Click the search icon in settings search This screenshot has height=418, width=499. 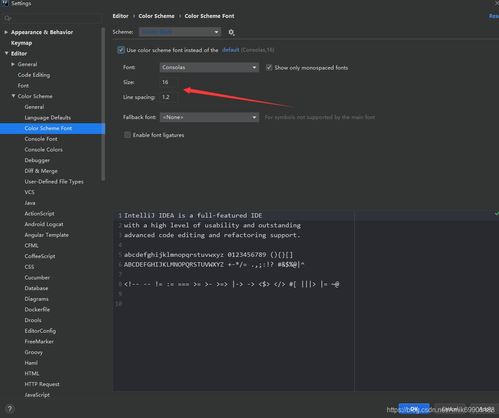[8, 18]
